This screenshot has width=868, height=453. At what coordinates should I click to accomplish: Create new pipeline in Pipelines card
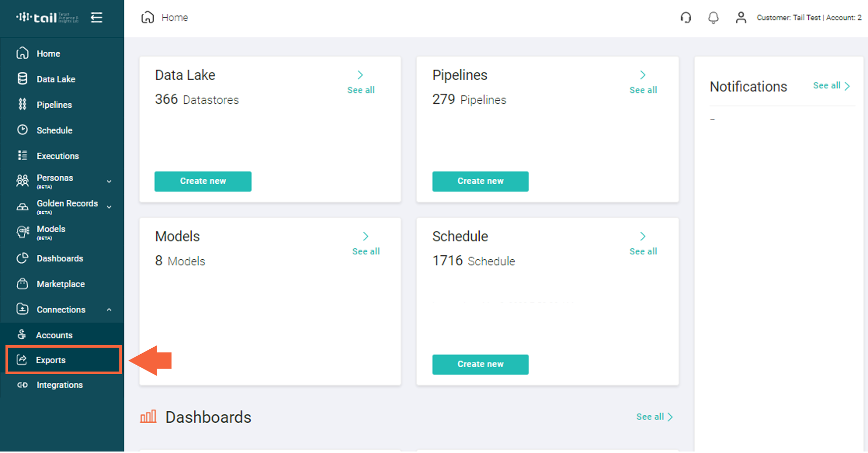click(x=480, y=181)
